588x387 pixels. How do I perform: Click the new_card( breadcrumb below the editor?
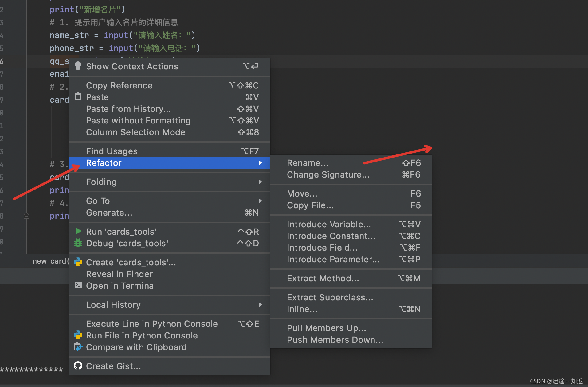pyautogui.click(x=51, y=261)
